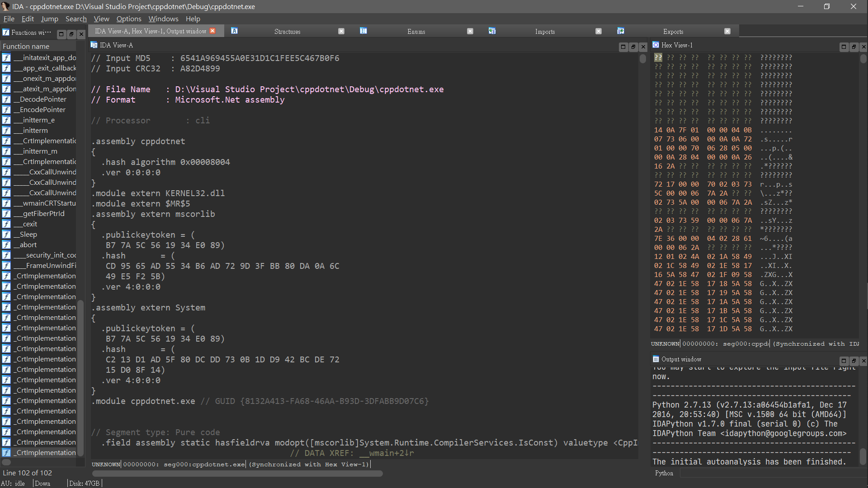Maximize the Hex View-1 panel

click(x=843, y=47)
